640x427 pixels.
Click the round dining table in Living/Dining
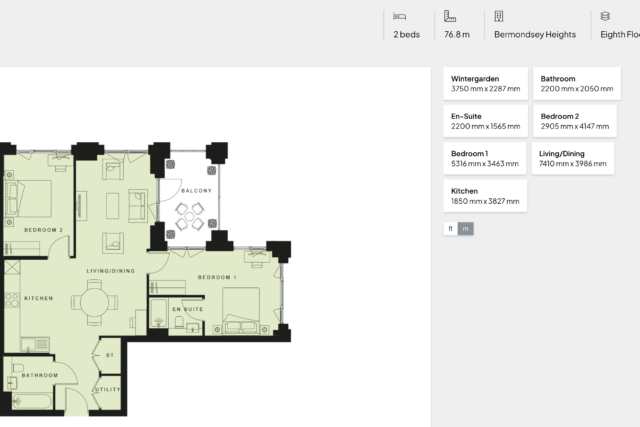92,299
